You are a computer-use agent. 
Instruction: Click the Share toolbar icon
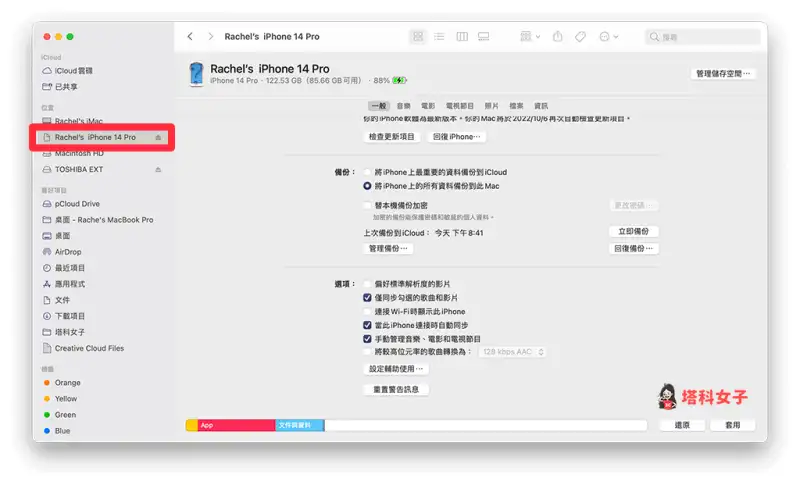click(558, 37)
